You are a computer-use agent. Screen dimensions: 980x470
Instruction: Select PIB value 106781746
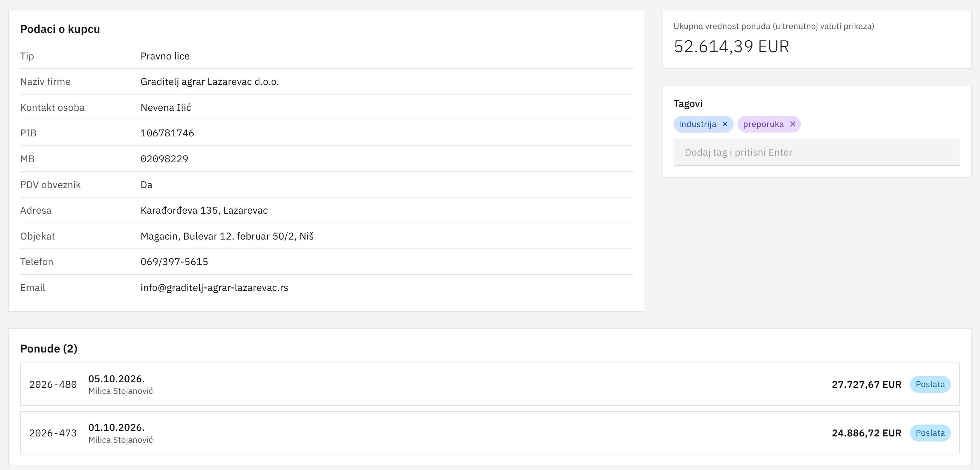[167, 133]
